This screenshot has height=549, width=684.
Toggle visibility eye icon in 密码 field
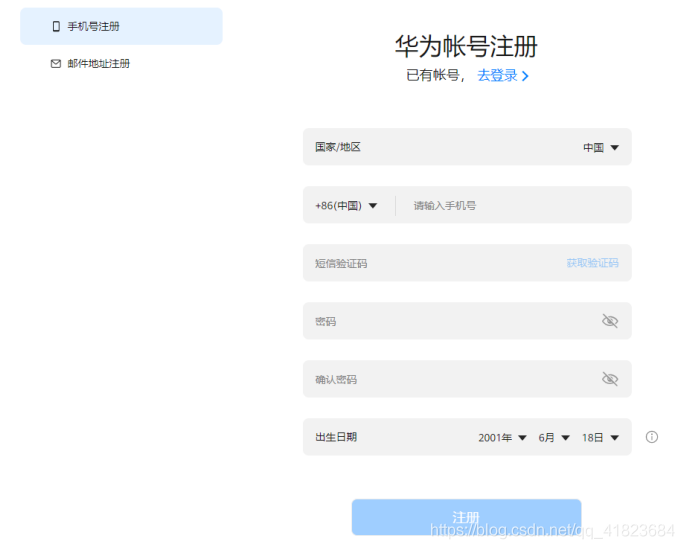tap(610, 321)
